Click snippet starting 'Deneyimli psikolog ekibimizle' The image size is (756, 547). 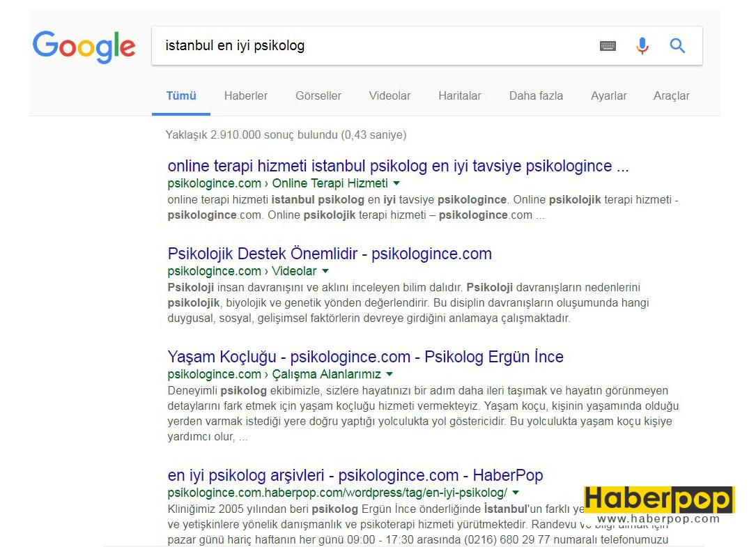(424, 414)
